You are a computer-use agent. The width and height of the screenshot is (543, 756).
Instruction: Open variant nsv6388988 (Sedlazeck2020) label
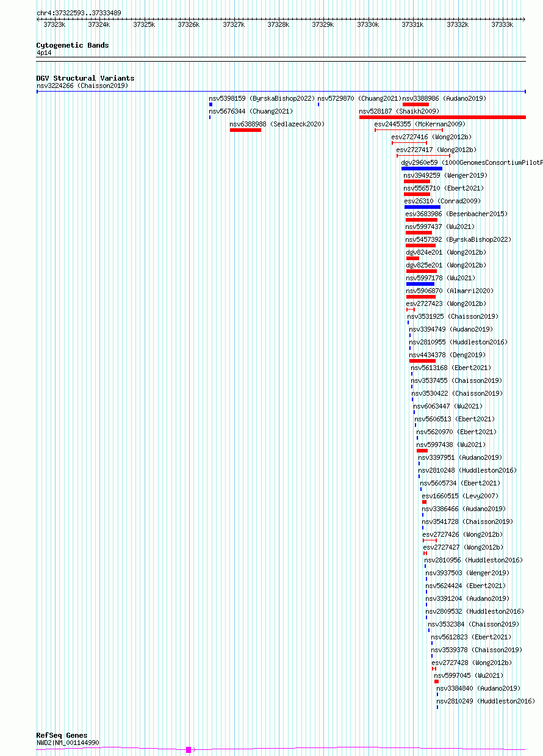tap(277, 124)
